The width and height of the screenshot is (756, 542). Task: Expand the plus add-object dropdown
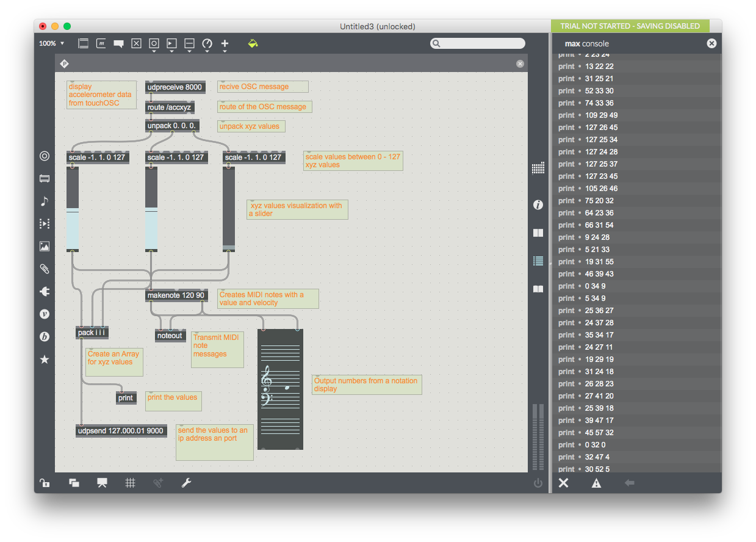click(x=225, y=51)
